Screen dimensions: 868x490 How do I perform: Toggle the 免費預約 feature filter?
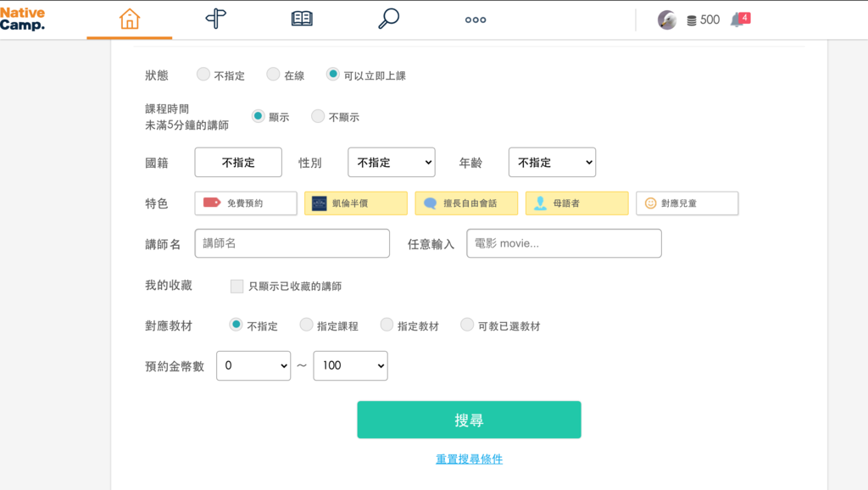coord(246,203)
